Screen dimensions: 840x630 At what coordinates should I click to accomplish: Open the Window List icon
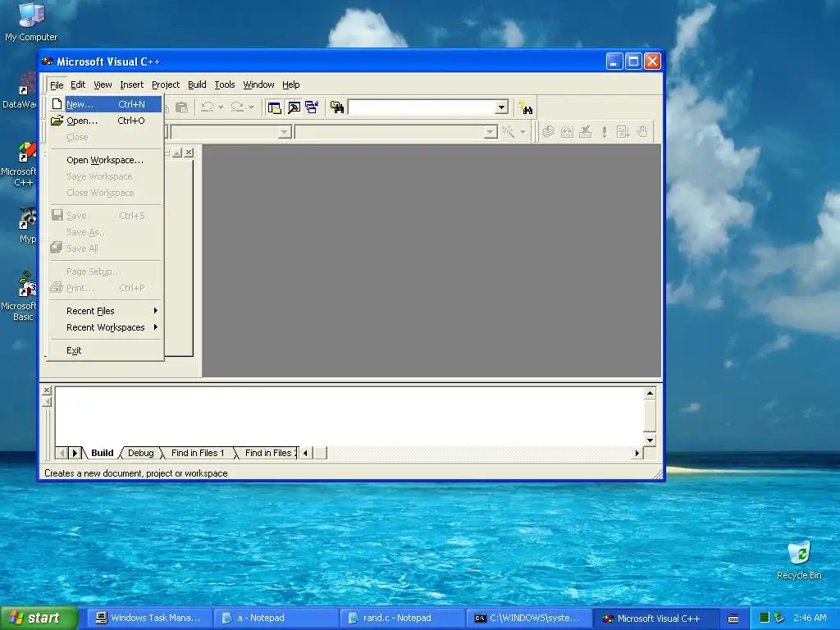point(312,107)
